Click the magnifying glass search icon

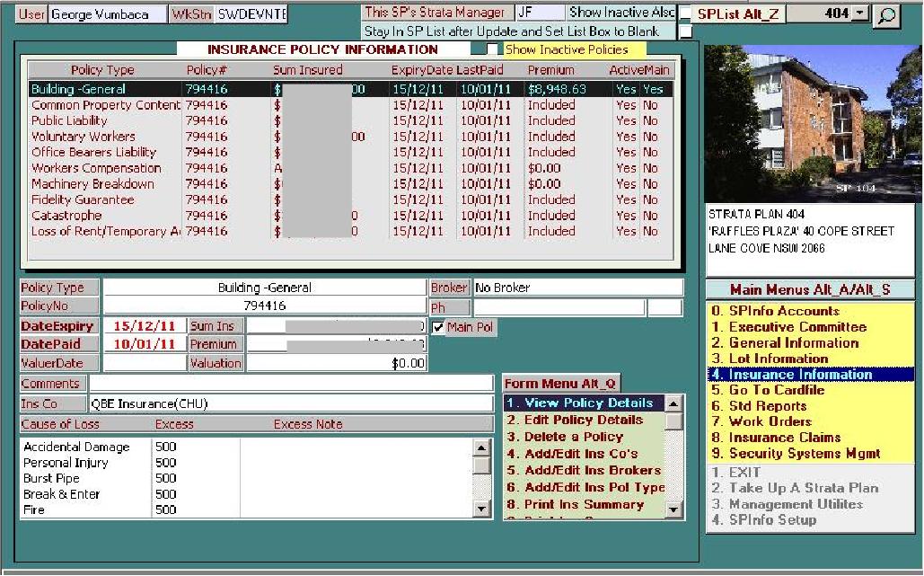(887, 15)
